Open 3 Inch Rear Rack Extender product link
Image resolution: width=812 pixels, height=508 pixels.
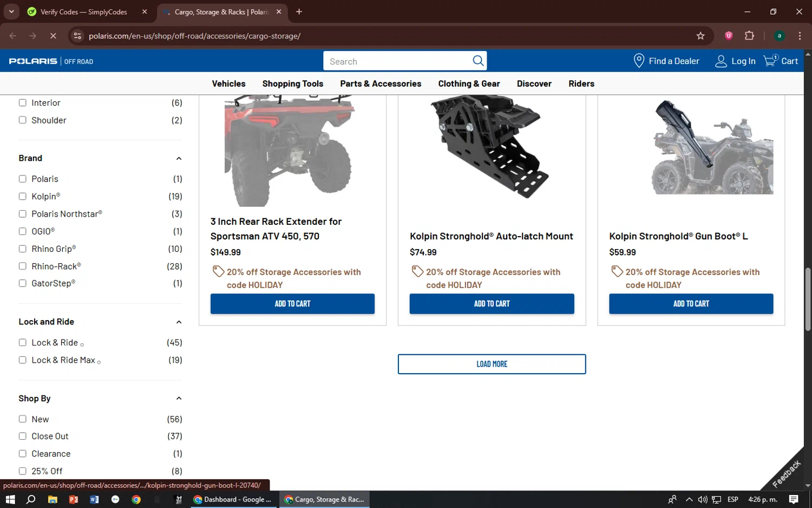(276, 229)
